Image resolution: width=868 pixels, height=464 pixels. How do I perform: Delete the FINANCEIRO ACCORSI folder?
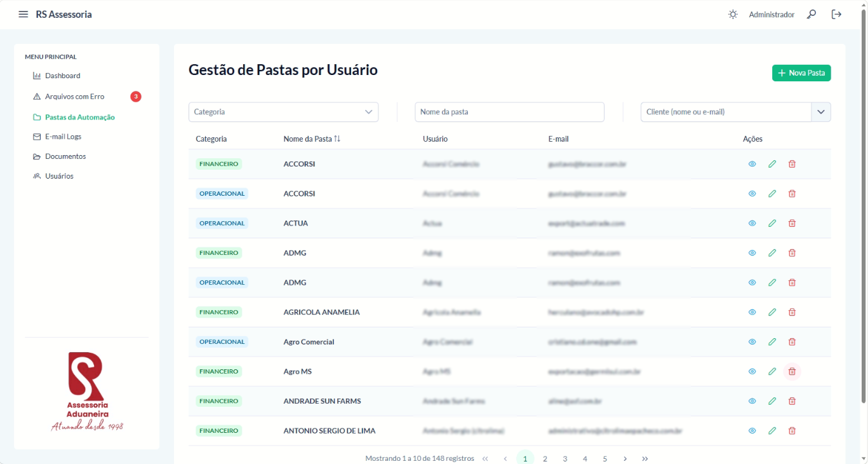click(792, 164)
